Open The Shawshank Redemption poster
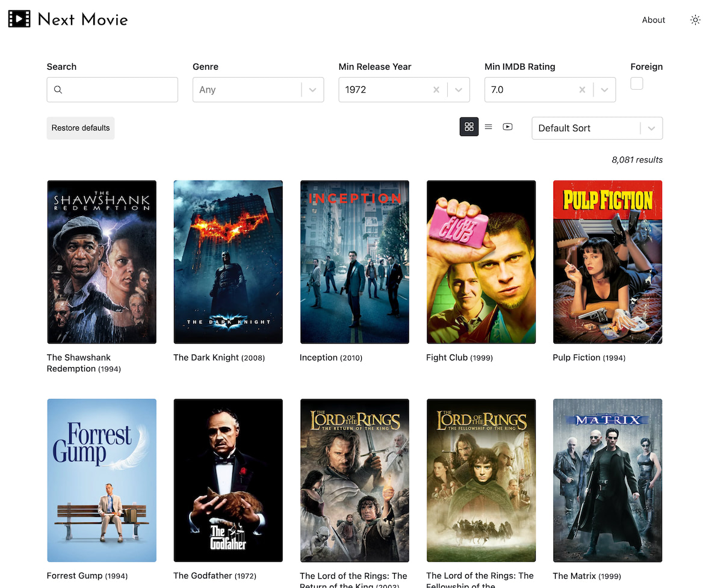The height and width of the screenshot is (588, 709). click(102, 262)
